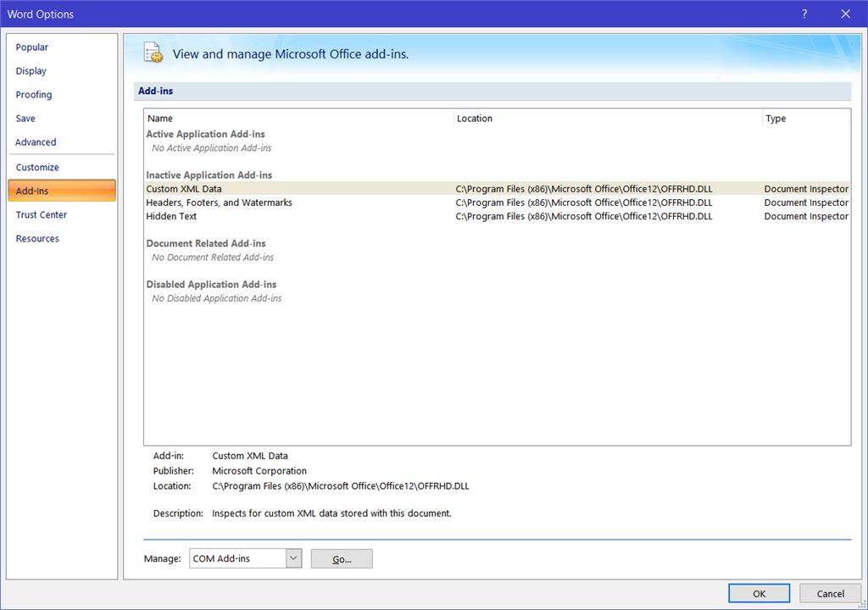The width and height of the screenshot is (868, 610).
Task: Click the Document Related Add-ins heading
Action: pyautogui.click(x=206, y=243)
